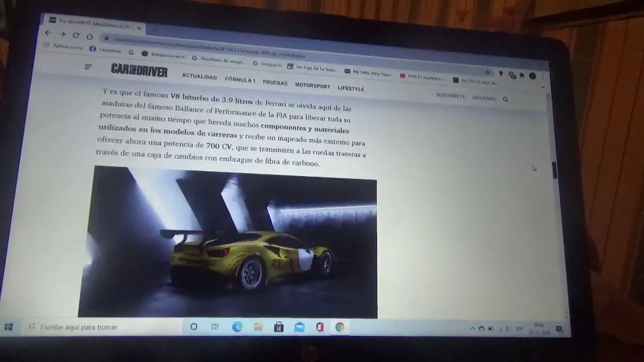This screenshot has width=644, height=362.
Task: Open the MOTORSPORT section
Action: (x=312, y=85)
